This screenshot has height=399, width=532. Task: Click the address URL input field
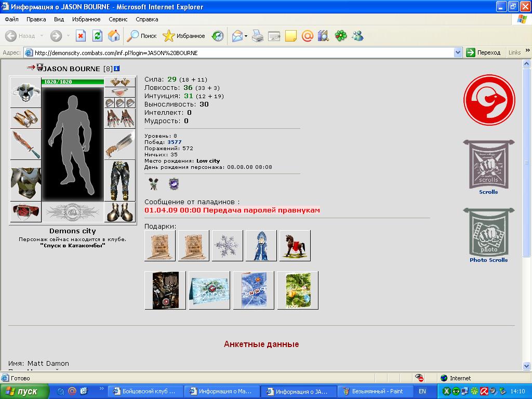click(x=239, y=52)
